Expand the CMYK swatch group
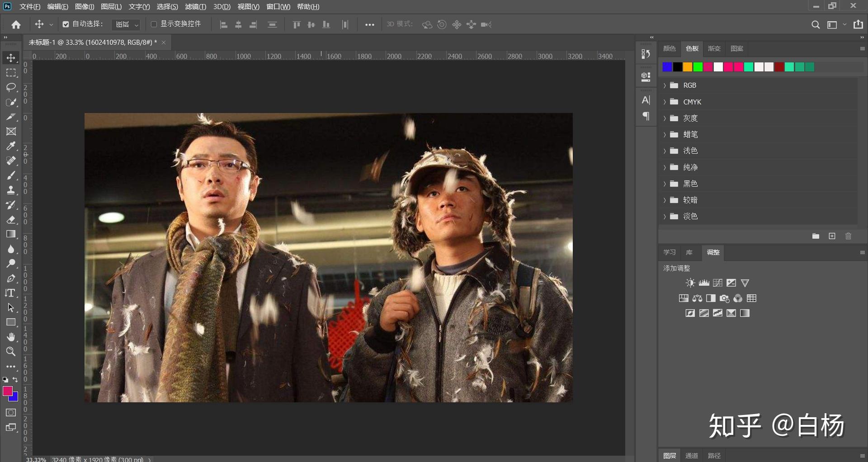 [665, 102]
